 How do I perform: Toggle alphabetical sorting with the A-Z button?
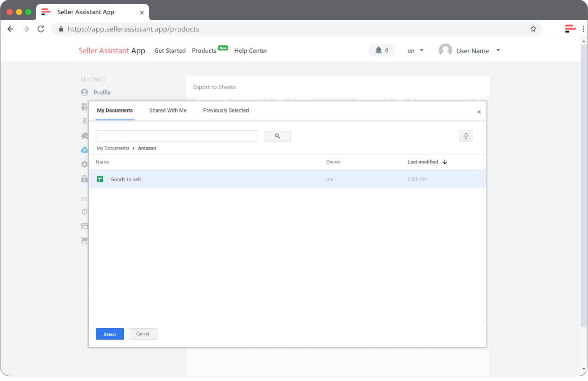466,135
